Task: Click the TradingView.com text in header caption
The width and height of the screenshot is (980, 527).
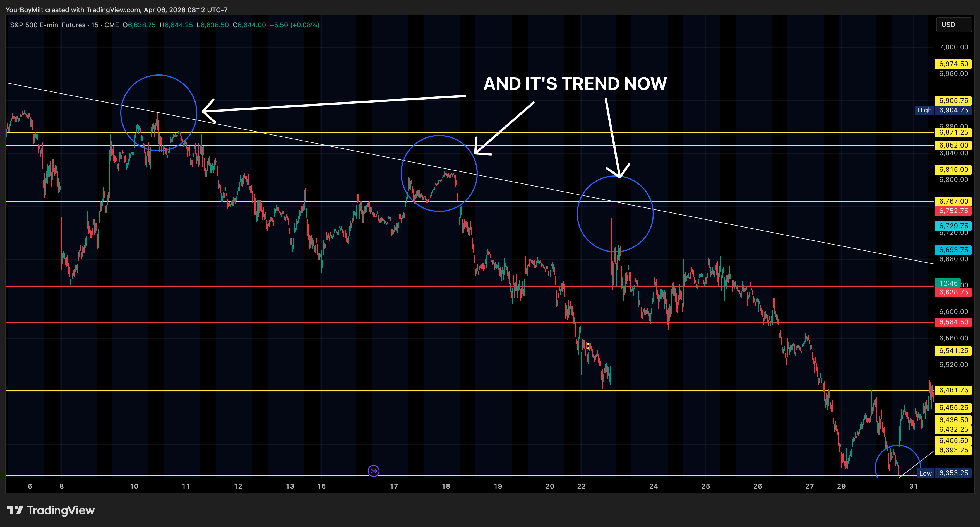Action: click(x=113, y=10)
